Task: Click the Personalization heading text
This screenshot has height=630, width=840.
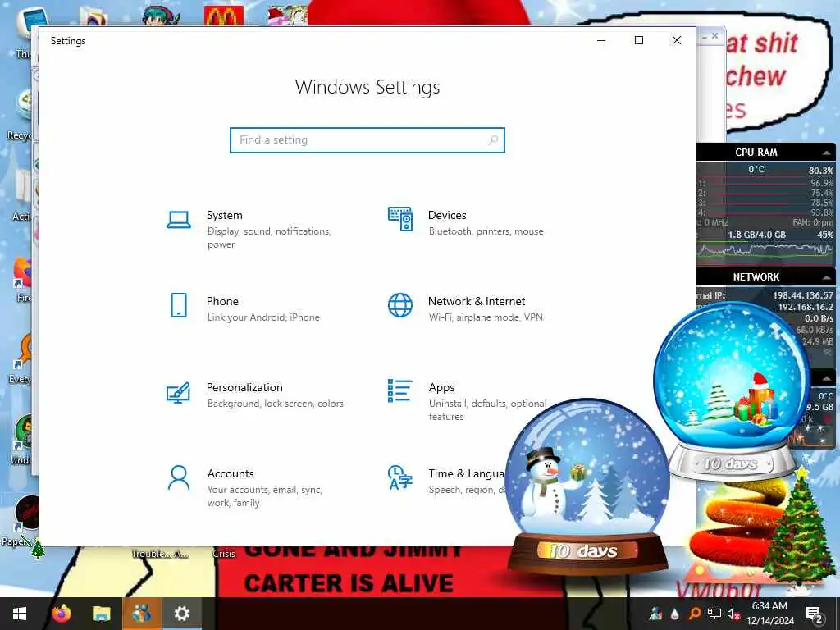Action: coord(244,387)
